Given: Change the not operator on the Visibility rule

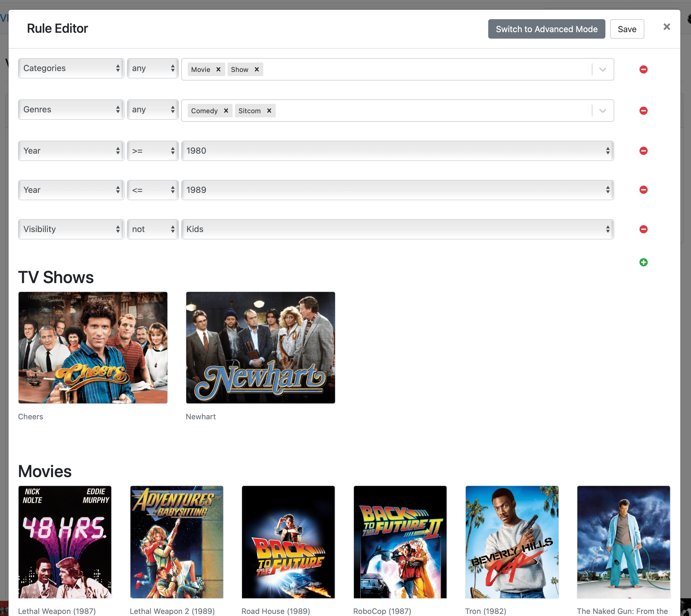Looking at the screenshot, I should pos(153,229).
